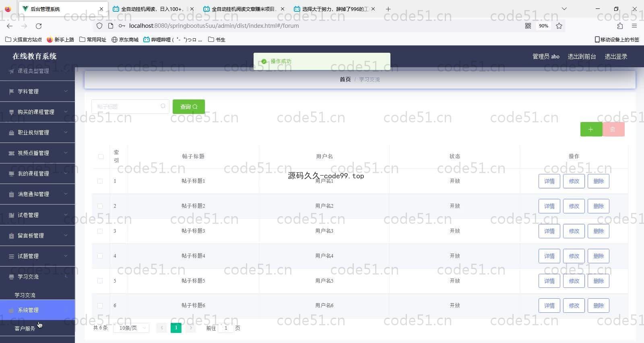Viewport: 644px width, 343px height.
Task: Click the book icon beside 试卷管理
Action: point(12,215)
